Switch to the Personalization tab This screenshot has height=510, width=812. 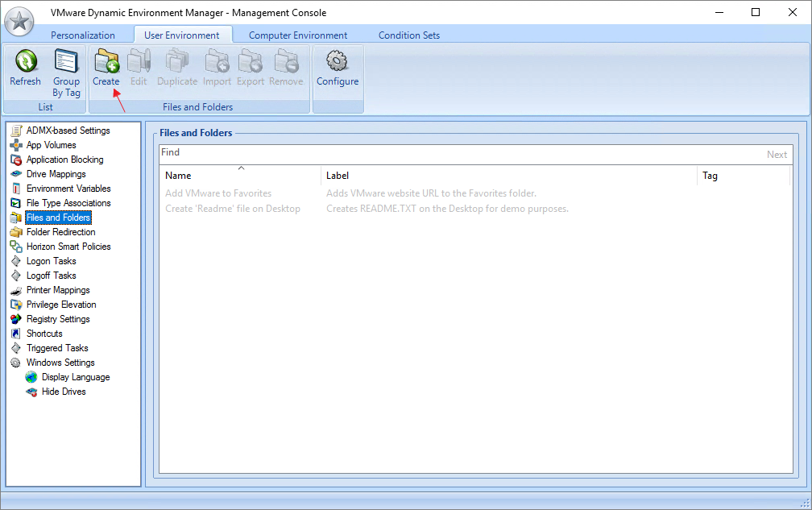coord(83,35)
